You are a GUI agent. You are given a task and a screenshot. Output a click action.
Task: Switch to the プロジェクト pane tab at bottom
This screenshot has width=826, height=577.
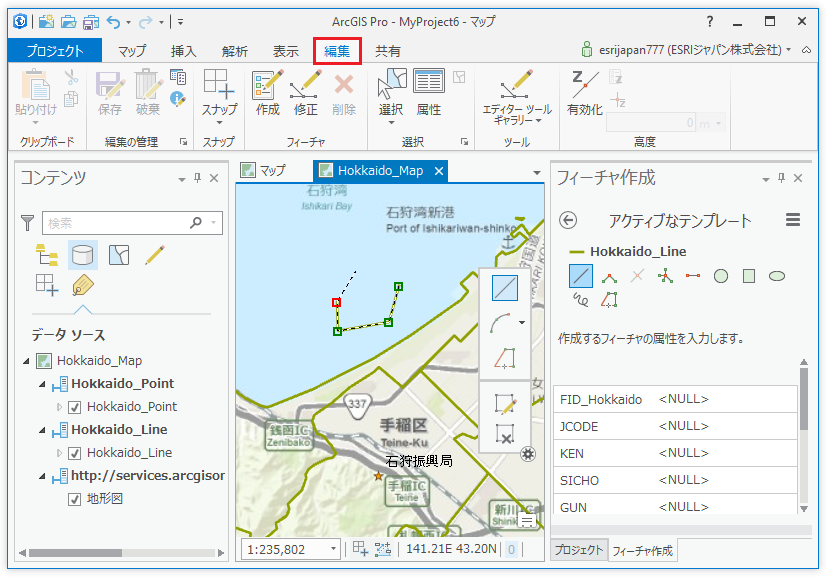coord(578,550)
